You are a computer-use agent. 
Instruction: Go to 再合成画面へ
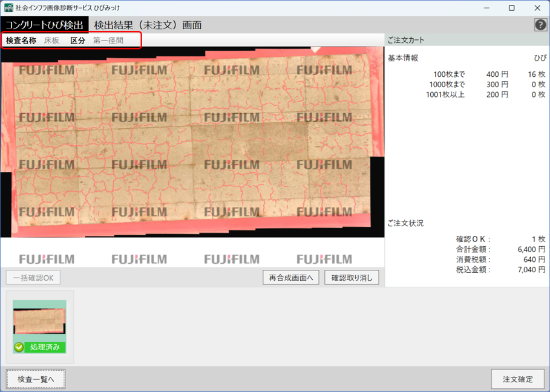point(291,278)
